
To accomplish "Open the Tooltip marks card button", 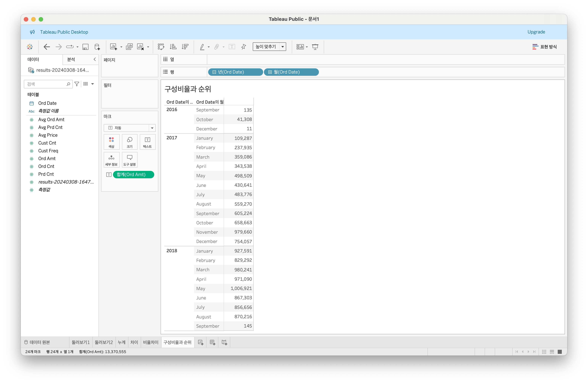I will [130, 160].
